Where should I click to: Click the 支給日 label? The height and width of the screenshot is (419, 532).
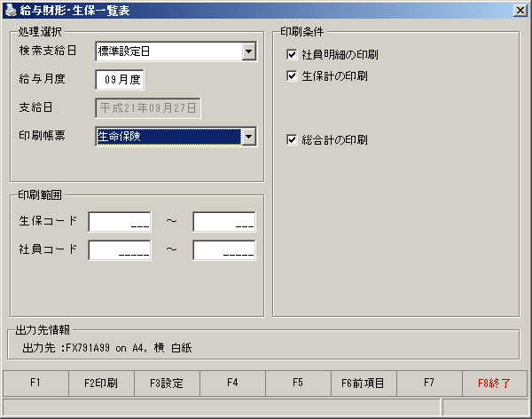click(35, 107)
